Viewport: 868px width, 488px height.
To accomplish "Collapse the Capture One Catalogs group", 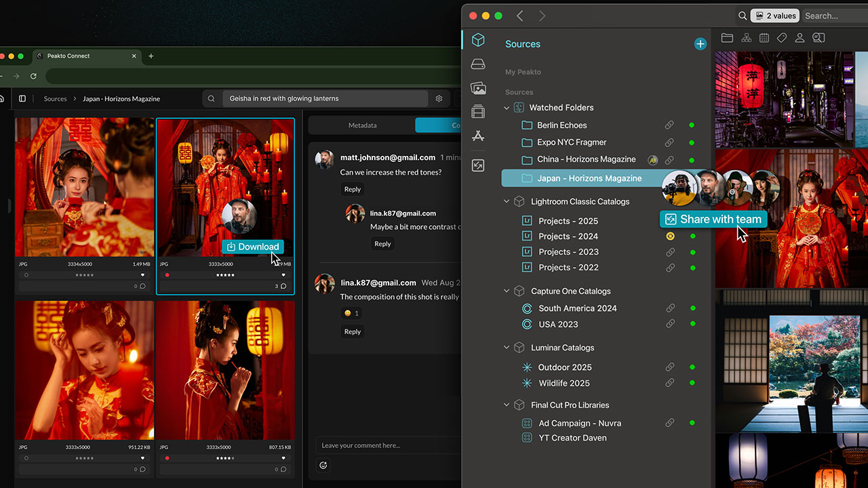I will 507,291.
